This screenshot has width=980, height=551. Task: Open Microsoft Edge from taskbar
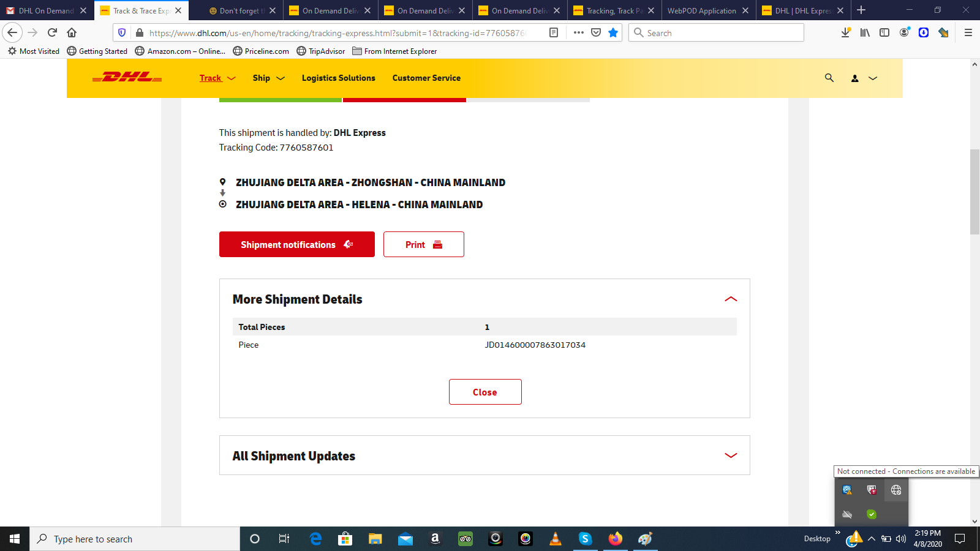[x=315, y=539]
